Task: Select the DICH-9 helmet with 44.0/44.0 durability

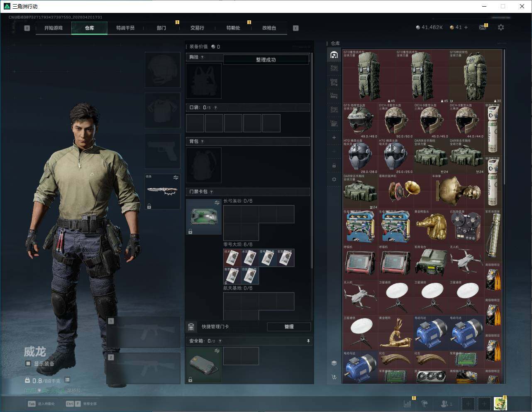Action: [x=466, y=121]
